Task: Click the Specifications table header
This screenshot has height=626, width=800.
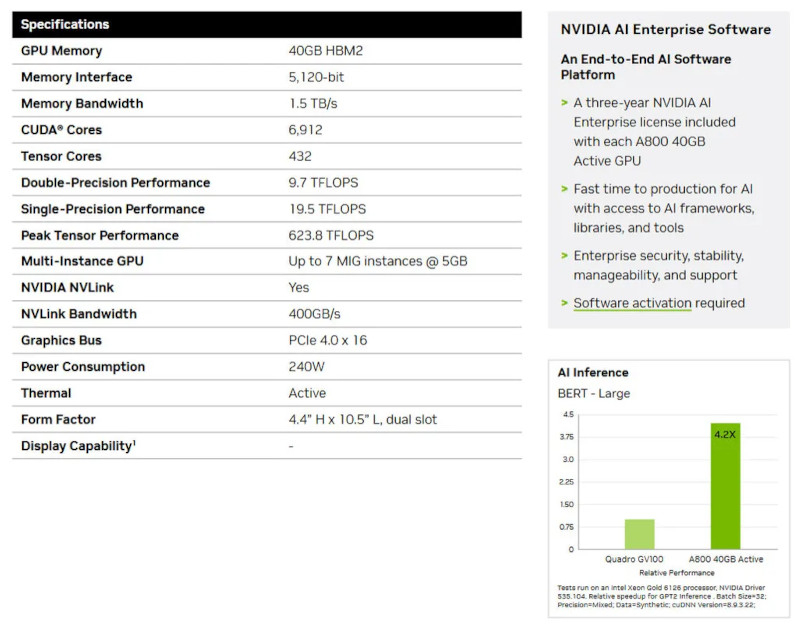Action: click(65, 24)
